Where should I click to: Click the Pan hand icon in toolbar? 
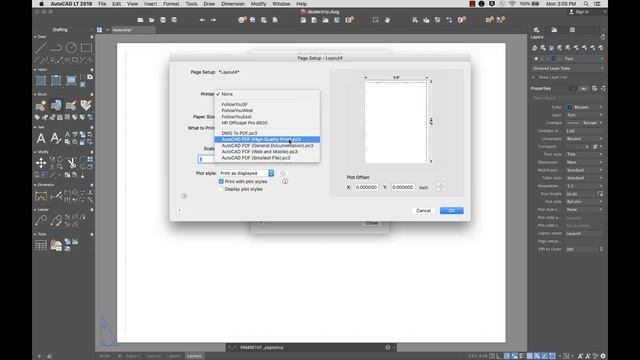click(x=387, y=20)
